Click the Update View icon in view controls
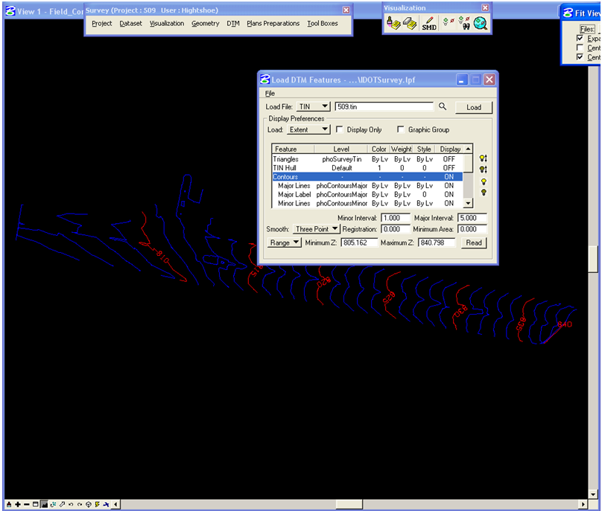Viewport: 602px width, 511px height. coord(9,504)
